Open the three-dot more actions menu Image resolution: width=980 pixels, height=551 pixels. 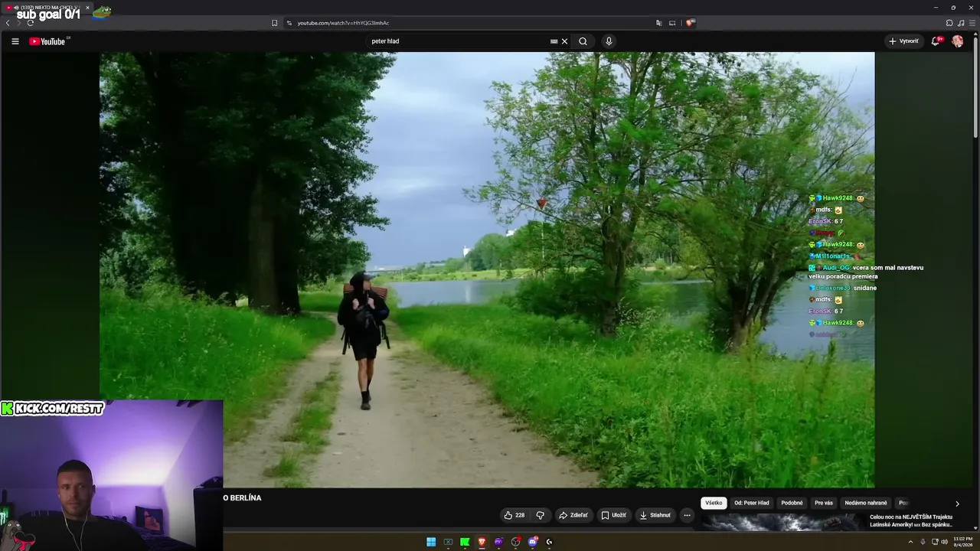(x=687, y=515)
